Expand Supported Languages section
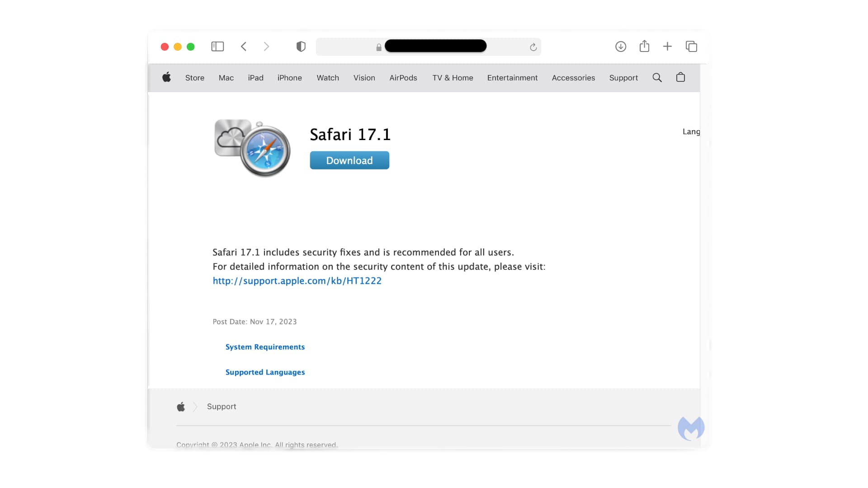 pyautogui.click(x=265, y=372)
